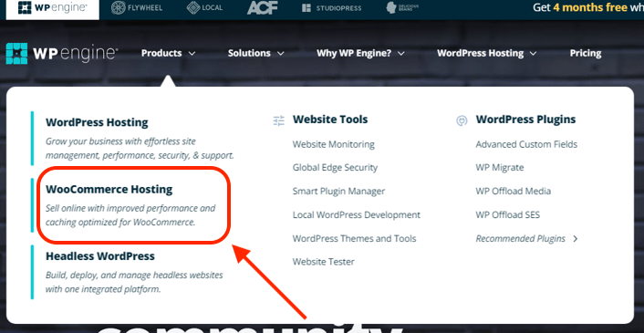Screen dimensions: 644x333
Task: Open the WordPress Plugins heading link
Action: click(525, 120)
